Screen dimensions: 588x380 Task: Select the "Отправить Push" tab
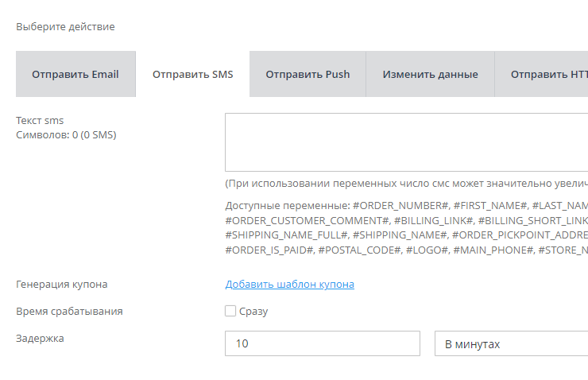coord(308,74)
